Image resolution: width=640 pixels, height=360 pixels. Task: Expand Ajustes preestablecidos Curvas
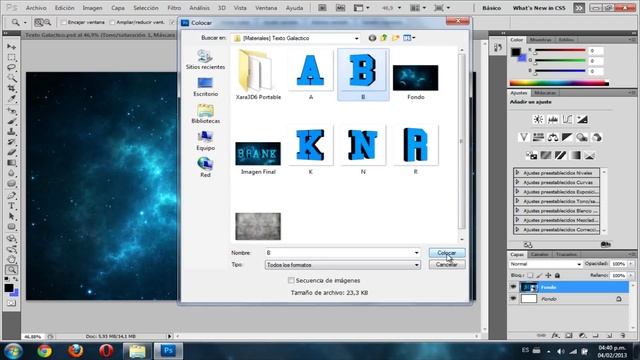[x=518, y=182]
